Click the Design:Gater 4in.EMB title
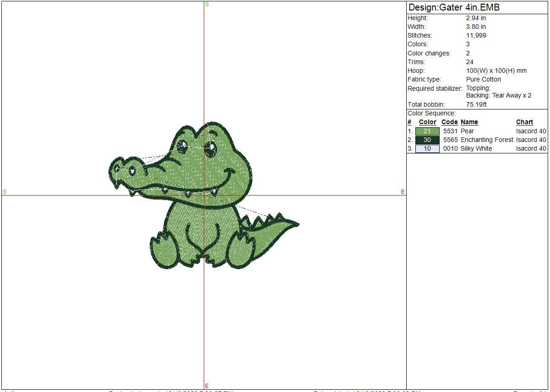Screen dimensions: 550x392 tap(453, 7)
